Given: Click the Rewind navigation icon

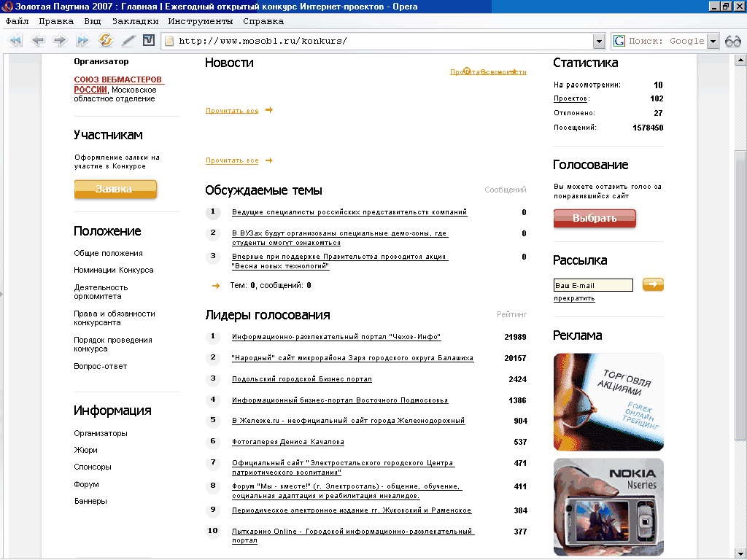Looking at the screenshot, I should point(15,41).
